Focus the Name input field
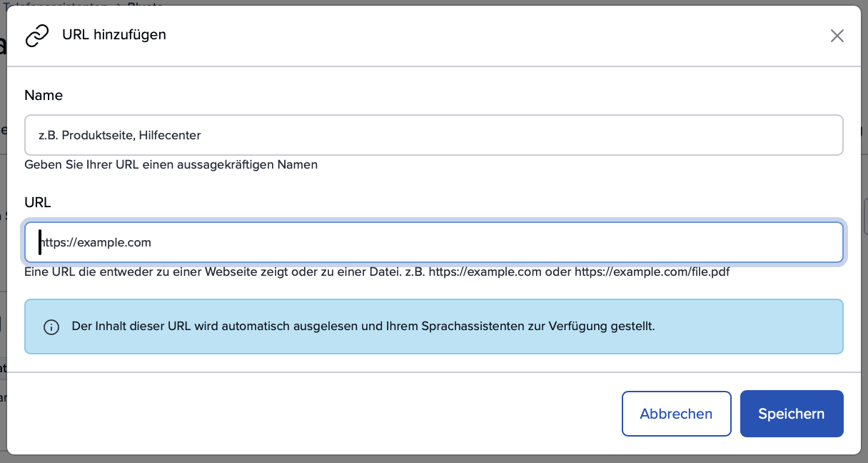868x463 pixels. [433, 135]
